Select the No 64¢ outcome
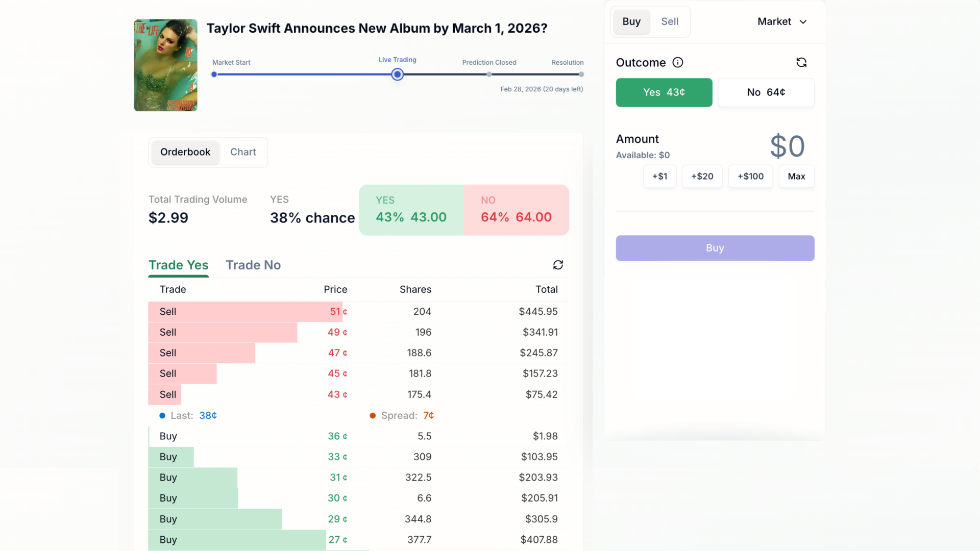This screenshot has width=980, height=551. coord(766,92)
